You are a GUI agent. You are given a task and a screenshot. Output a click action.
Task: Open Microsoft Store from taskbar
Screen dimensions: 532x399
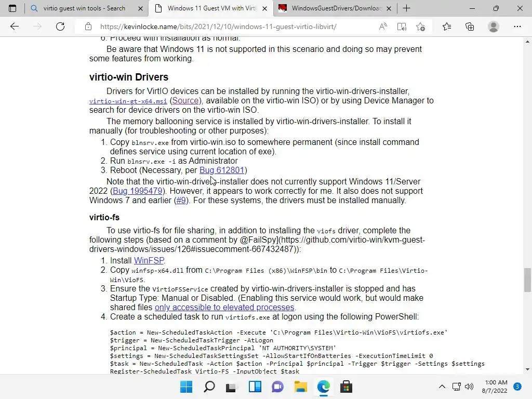click(346, 387)
